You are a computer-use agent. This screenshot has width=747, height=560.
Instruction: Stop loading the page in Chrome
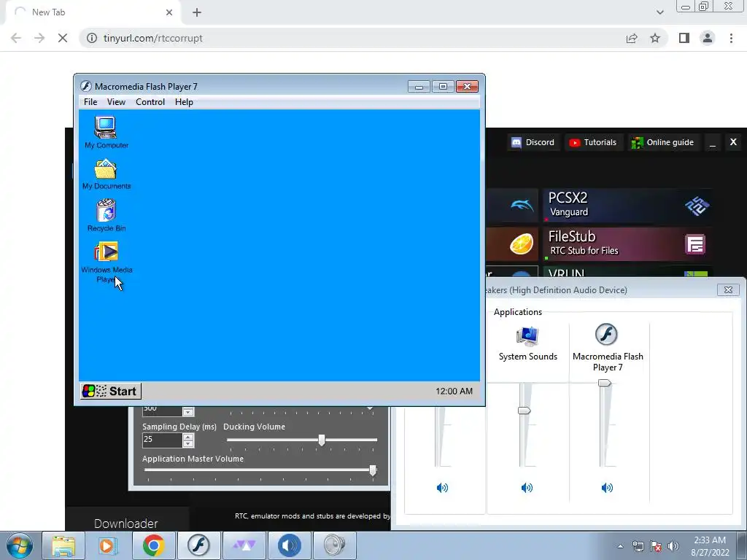pyautogui.click(x=63, y=38)
